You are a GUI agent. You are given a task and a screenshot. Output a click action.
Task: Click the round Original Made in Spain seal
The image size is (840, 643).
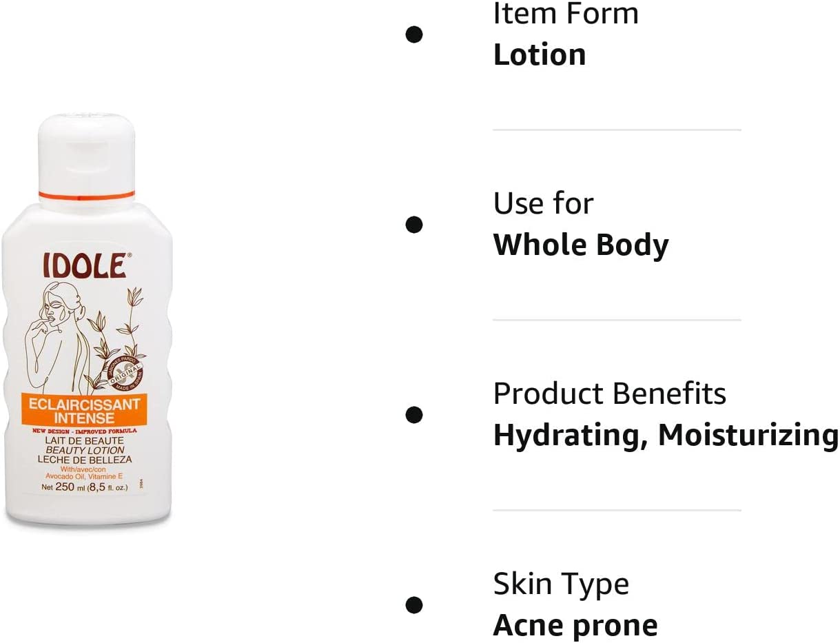[125, 371]
